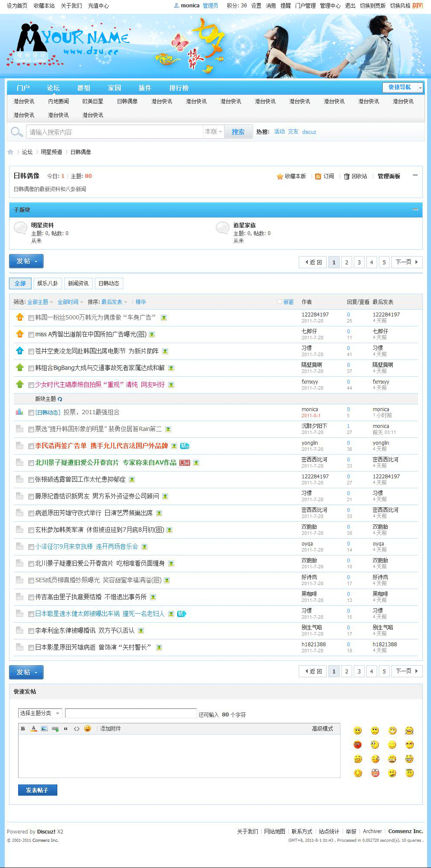Click the angry red emoticon
Screen dimensions: 431x868
tap(358, 745)
